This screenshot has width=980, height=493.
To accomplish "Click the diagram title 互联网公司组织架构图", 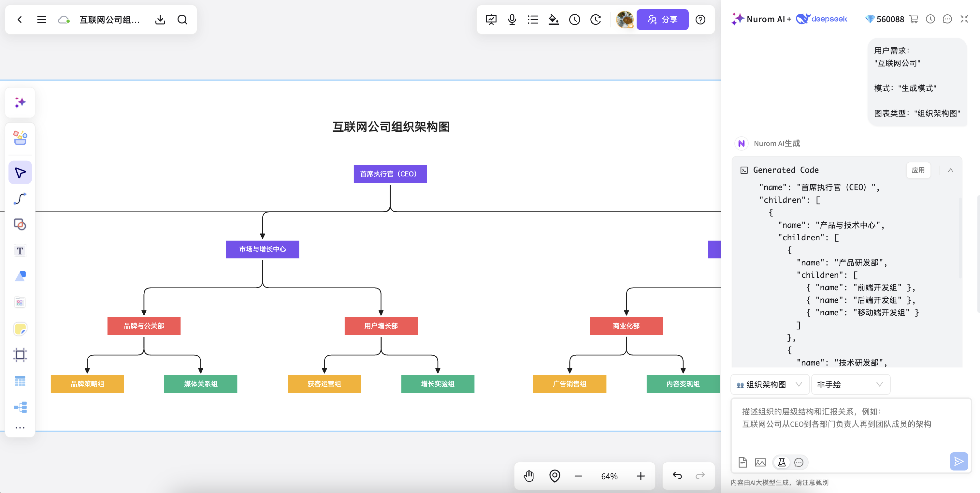I will coord(391,127).
